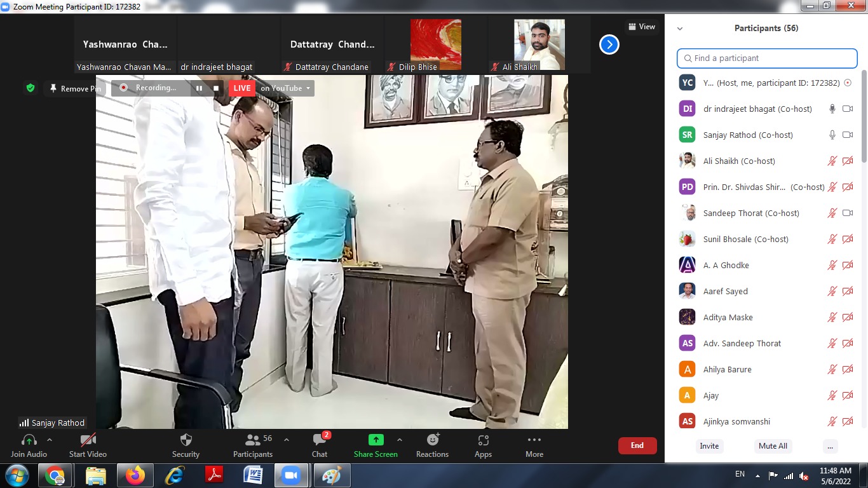Screen dimensions: 868x488
Task: Collapse the Participants panel chevron
Action: point(680,29)
